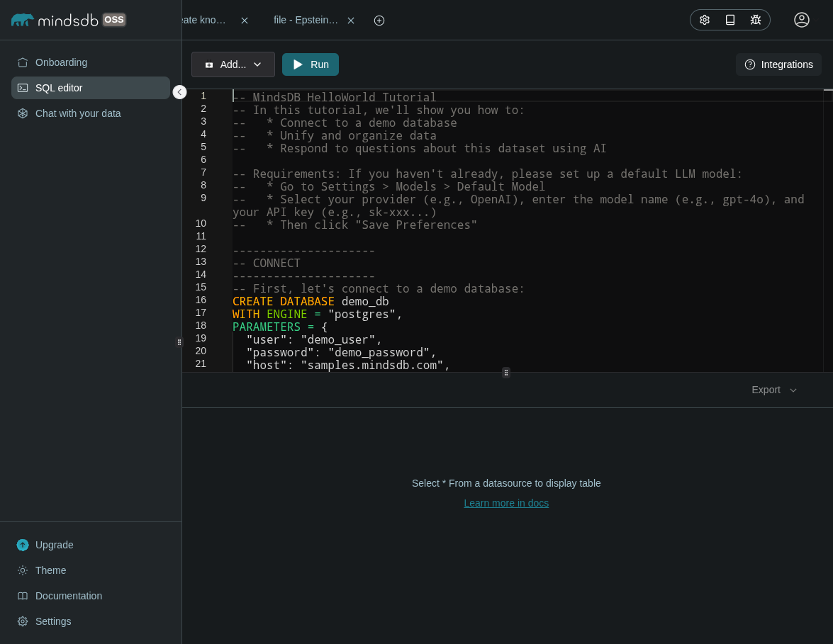Open the Add... dropdown
The image size is (833, 644).
(233, 64)
